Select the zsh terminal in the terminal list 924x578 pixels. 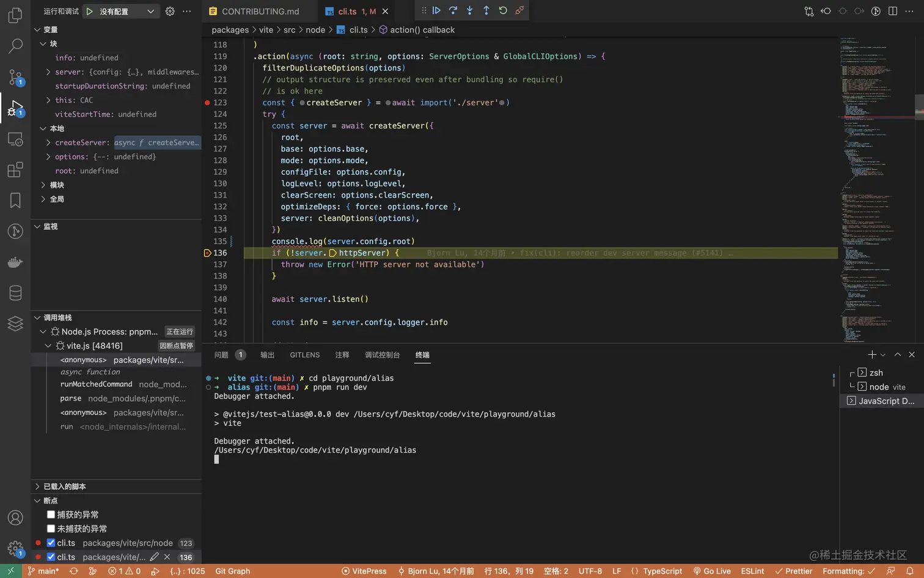(881, 372)
